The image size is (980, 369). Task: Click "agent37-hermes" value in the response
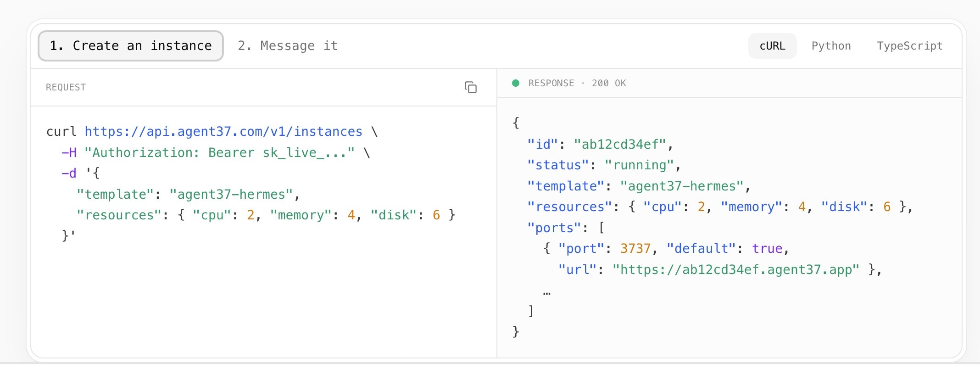point(682,186)
